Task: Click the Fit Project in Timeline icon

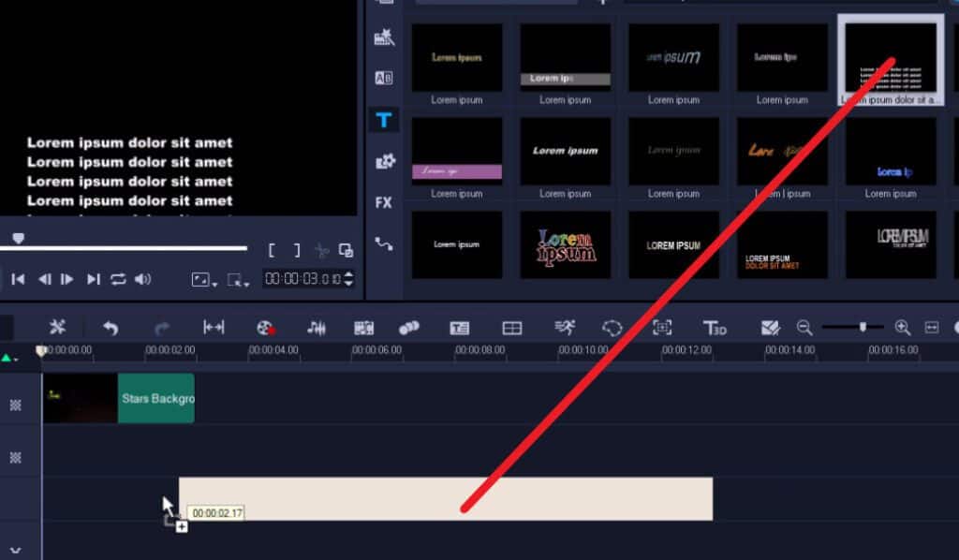Action: point(932,328)
